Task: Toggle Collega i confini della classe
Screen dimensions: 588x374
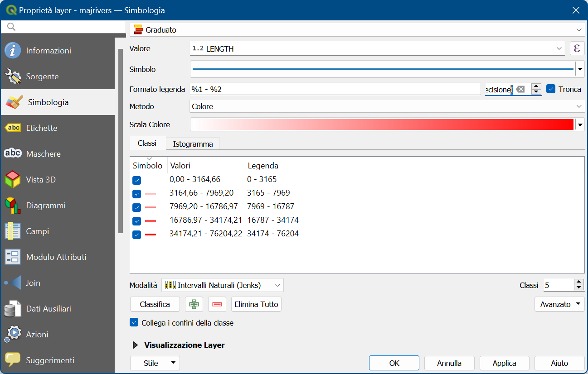Action: pos(134,322)
